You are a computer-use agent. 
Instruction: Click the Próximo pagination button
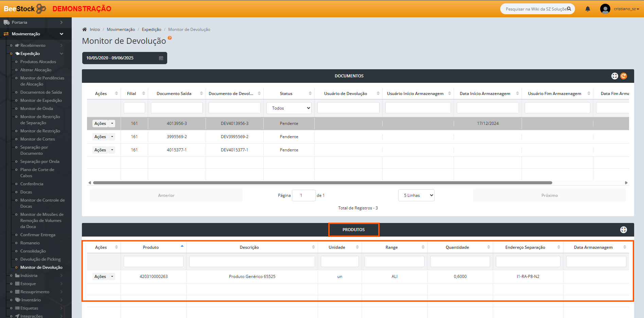(x=549, y=195)
